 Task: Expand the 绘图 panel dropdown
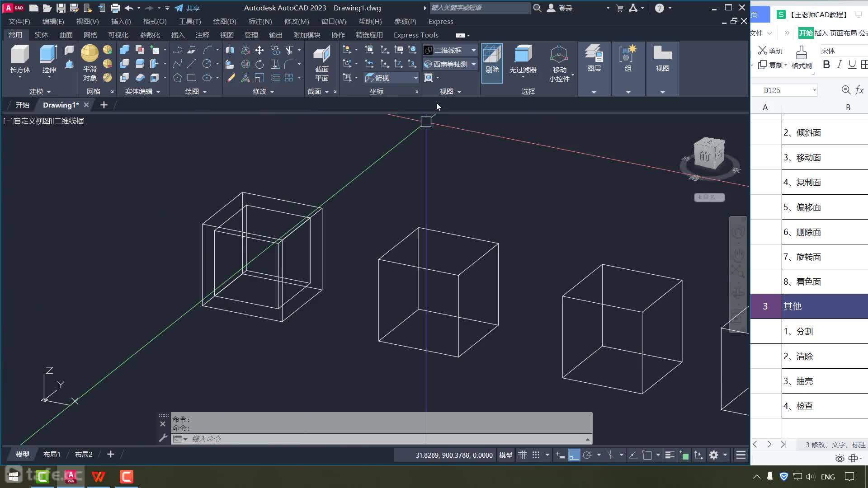[x=196, y=91]
